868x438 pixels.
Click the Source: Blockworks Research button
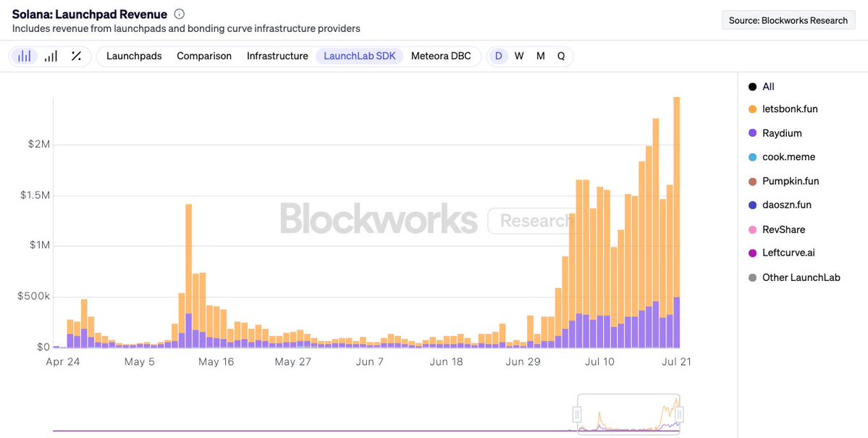(x=788, y=20)
